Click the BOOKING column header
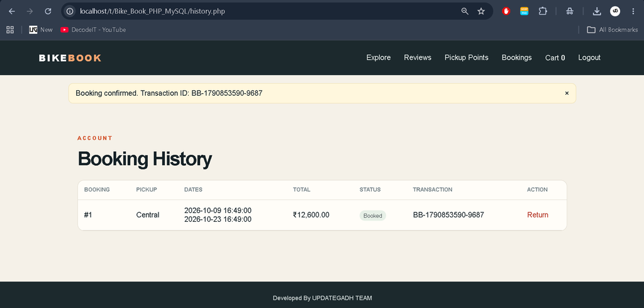This screenshot has width=644, height=308. [x=97, y=190]
